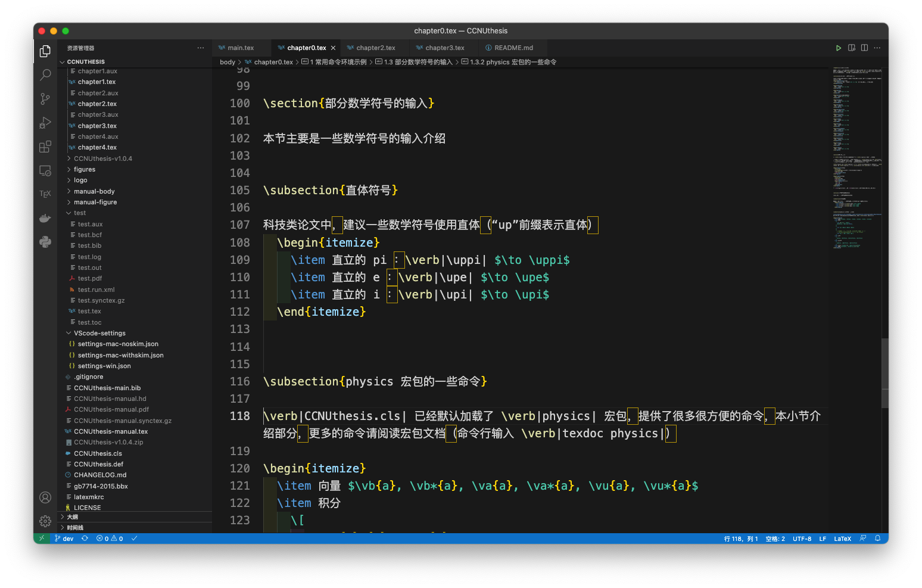
Task: Switch to the chapter2.tex tab
Action: (375, 48)
